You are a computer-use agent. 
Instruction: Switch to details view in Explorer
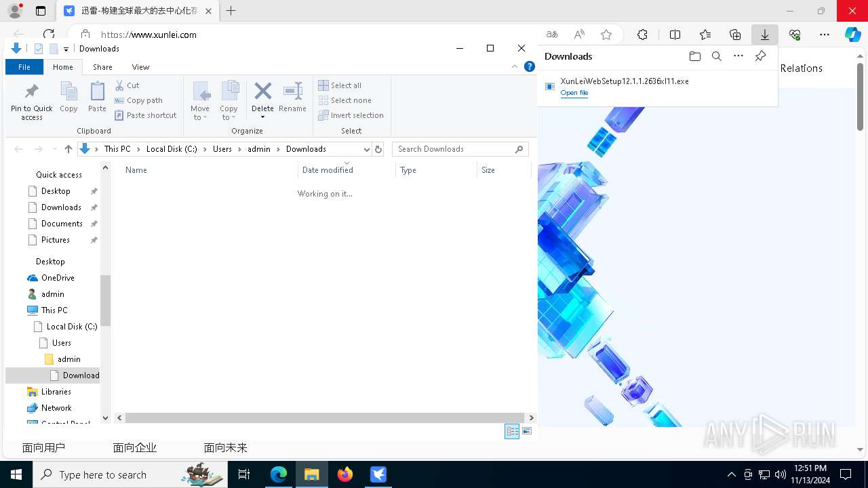tap(512, 431)
